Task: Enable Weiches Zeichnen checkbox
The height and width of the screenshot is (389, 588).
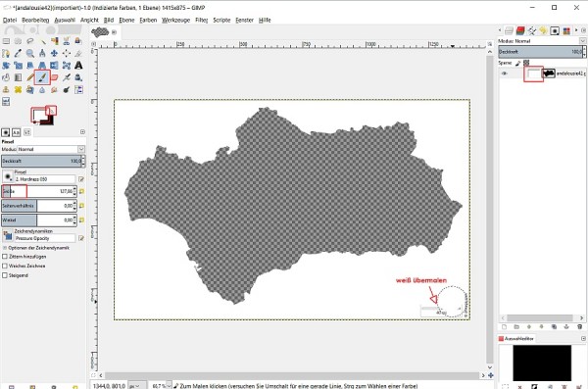Action: pos(5,266)
